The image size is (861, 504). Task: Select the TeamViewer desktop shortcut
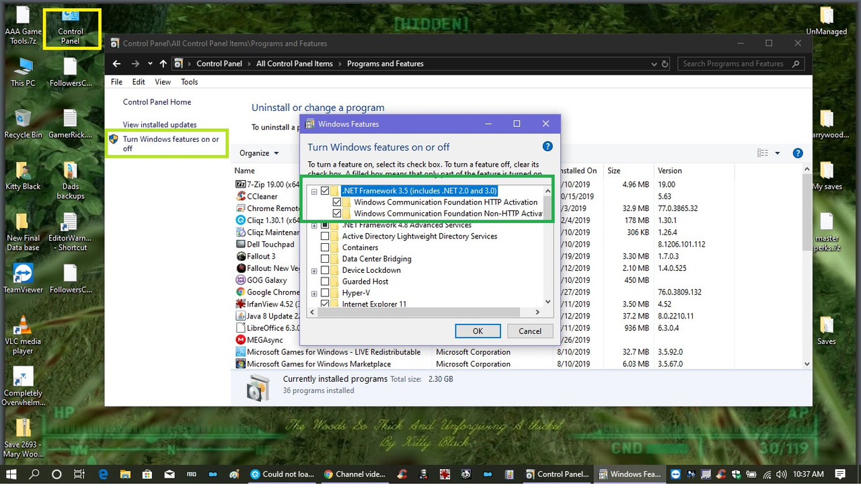[23, 278]
